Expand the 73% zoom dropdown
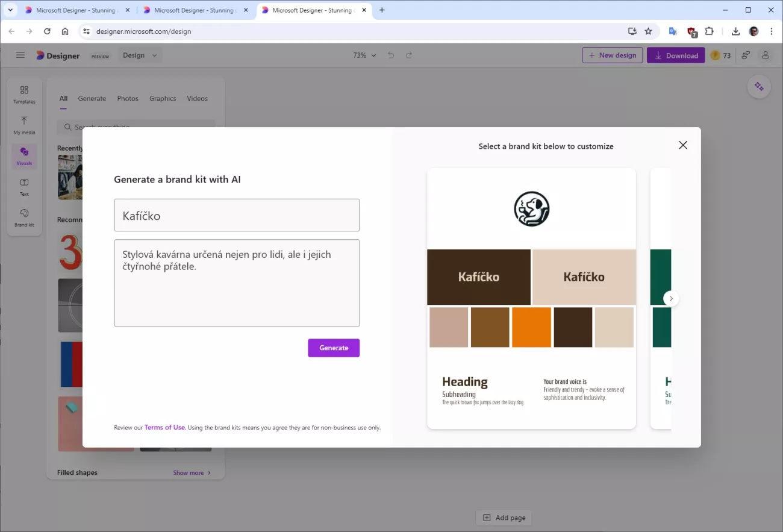This screenshot has width=783, height=532. click(x=364, y=55)
